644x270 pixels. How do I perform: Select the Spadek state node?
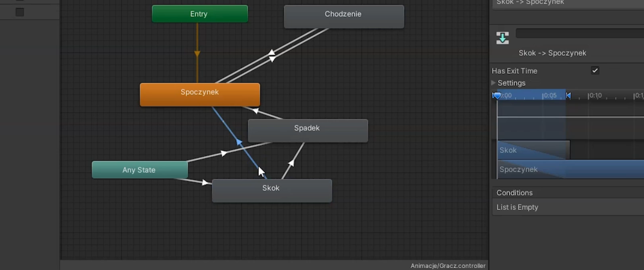coord(307,130)
